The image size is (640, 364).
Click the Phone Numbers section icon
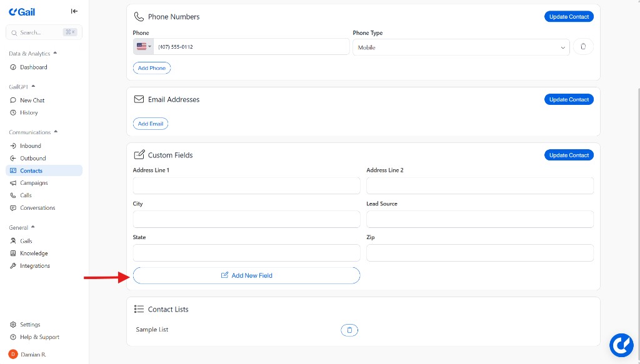[139, 16]
